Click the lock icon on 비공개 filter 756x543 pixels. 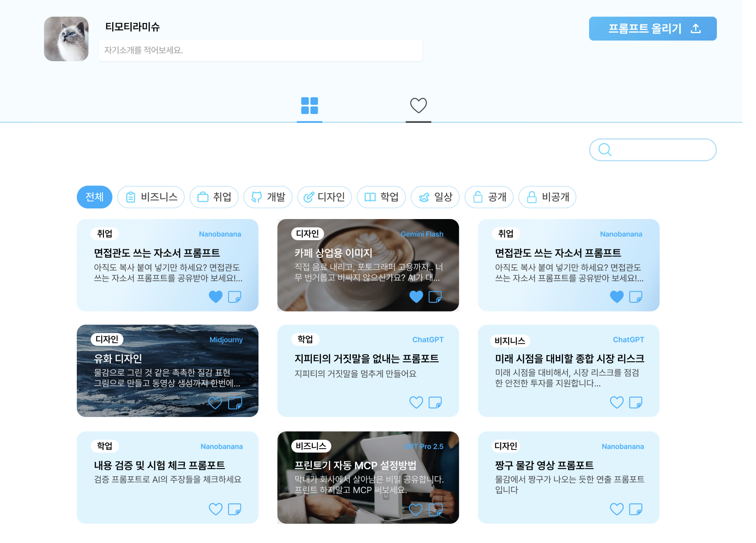pyautogui.click(x=531, y=197)
